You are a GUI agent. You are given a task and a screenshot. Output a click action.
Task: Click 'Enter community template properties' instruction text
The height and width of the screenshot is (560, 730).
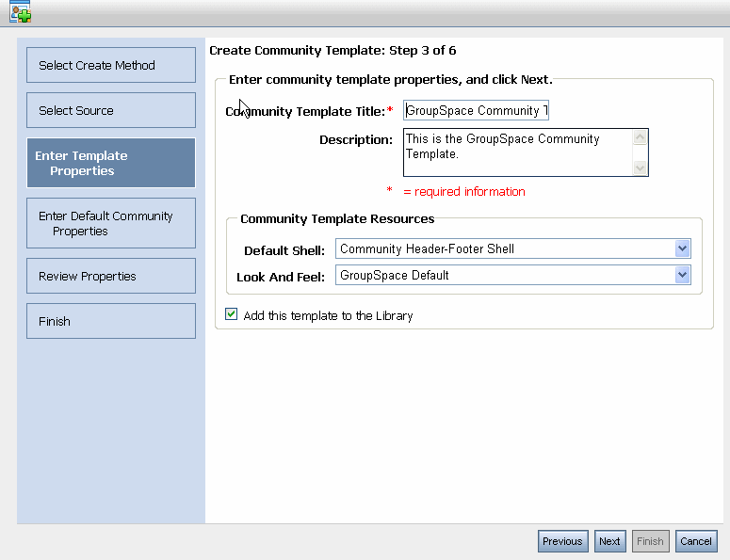pos(391,80)
